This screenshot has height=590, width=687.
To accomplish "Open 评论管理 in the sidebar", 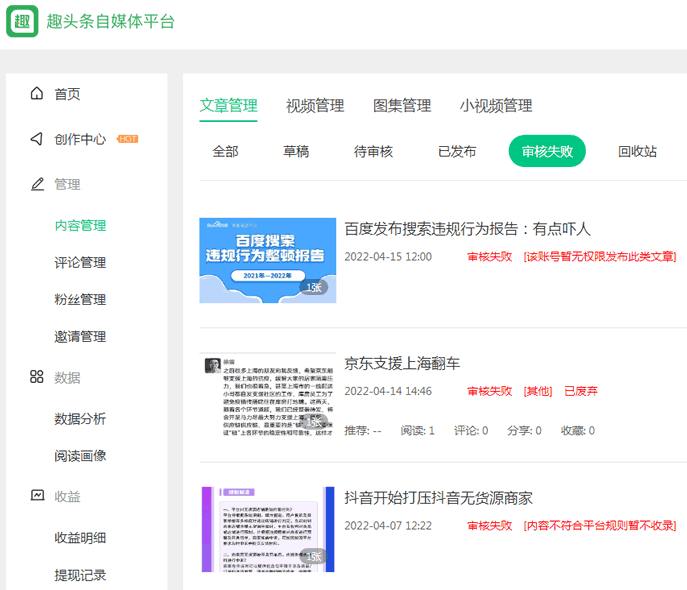I will click(x=80, y=263).
